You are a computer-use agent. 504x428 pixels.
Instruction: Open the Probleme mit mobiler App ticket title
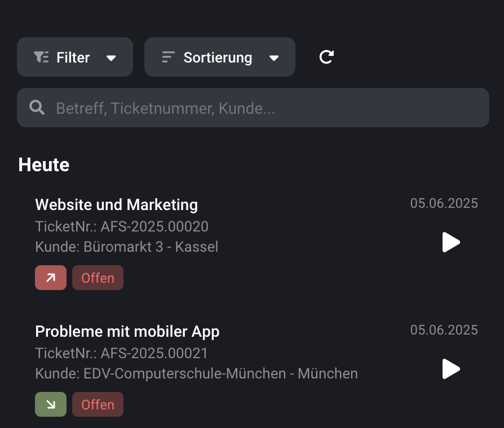[127, 332]
